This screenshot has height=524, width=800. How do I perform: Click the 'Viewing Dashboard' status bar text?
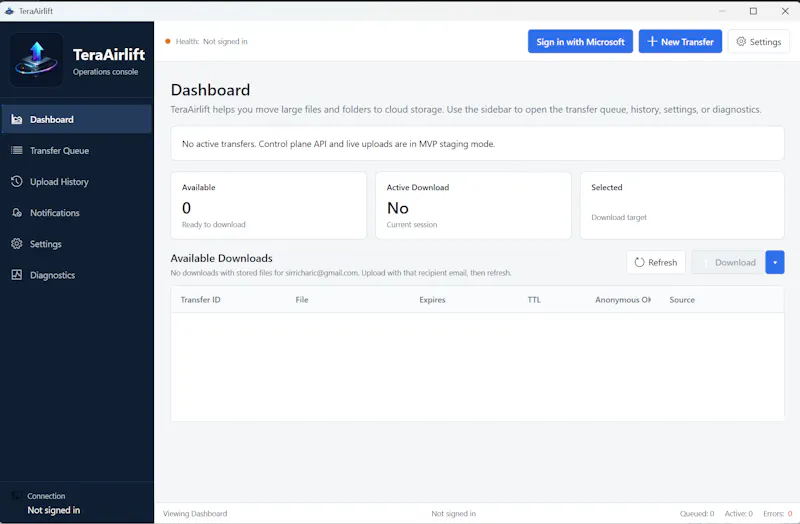[195, 513]
